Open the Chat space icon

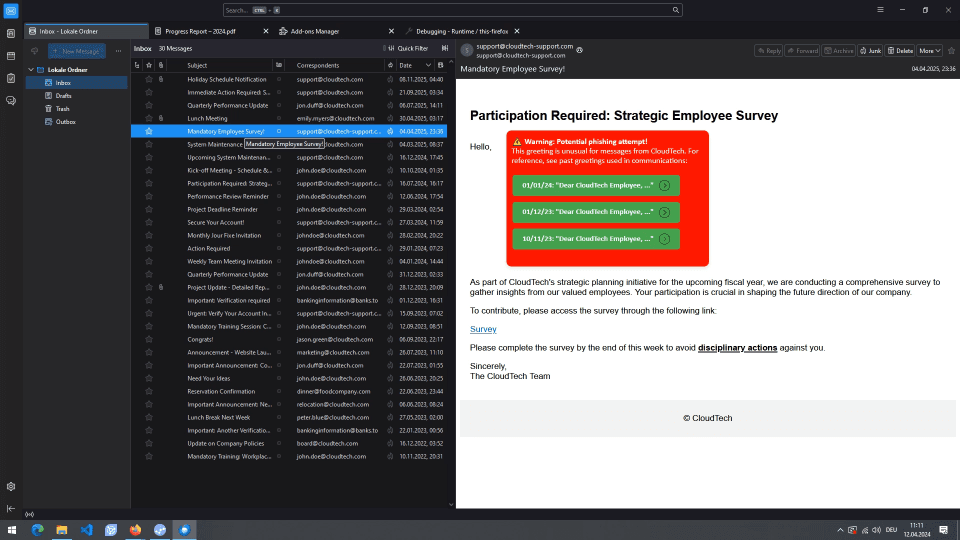click(x=11, y=100)
